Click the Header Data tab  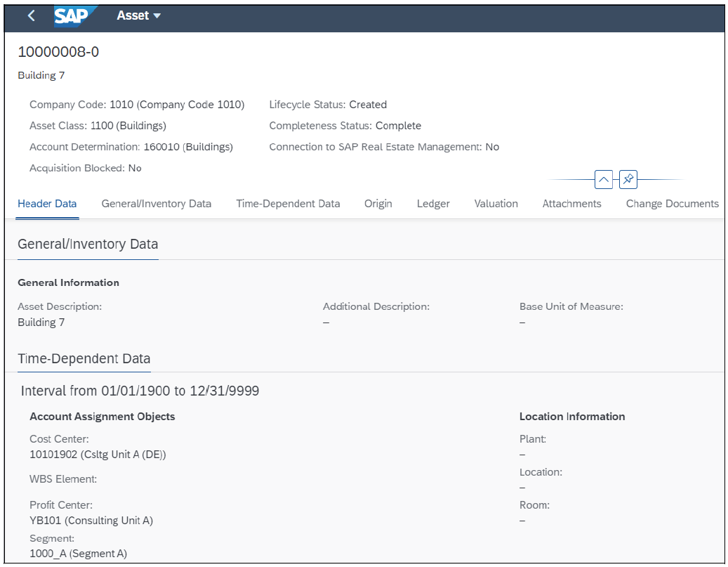(x=47, y=204)
